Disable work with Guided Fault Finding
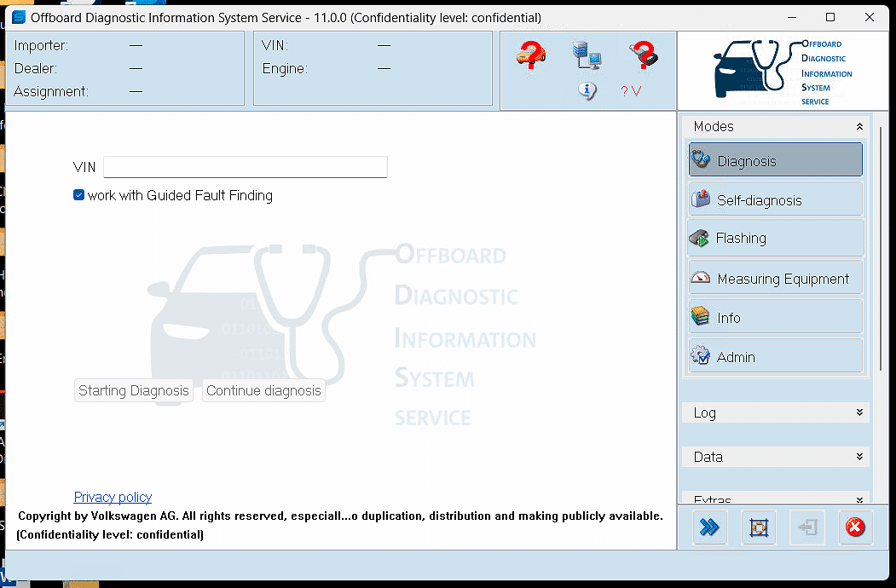Image resolution: width=896 pixels, height=588 pixels. pos(78,194)
